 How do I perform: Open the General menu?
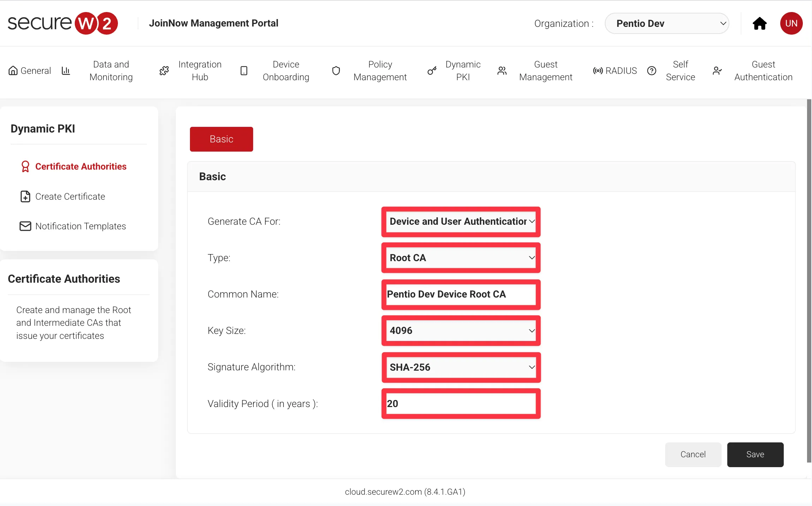(30, 71)
